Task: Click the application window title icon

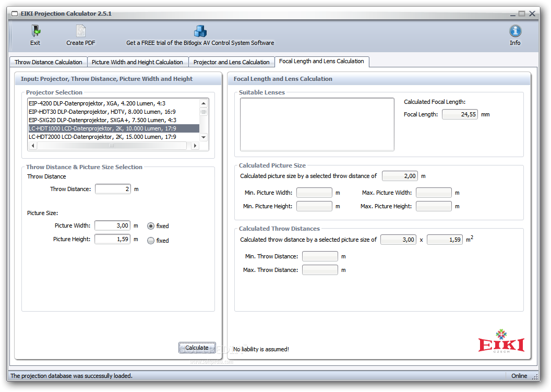Action: pyautogui.click(x=15, y=14)
